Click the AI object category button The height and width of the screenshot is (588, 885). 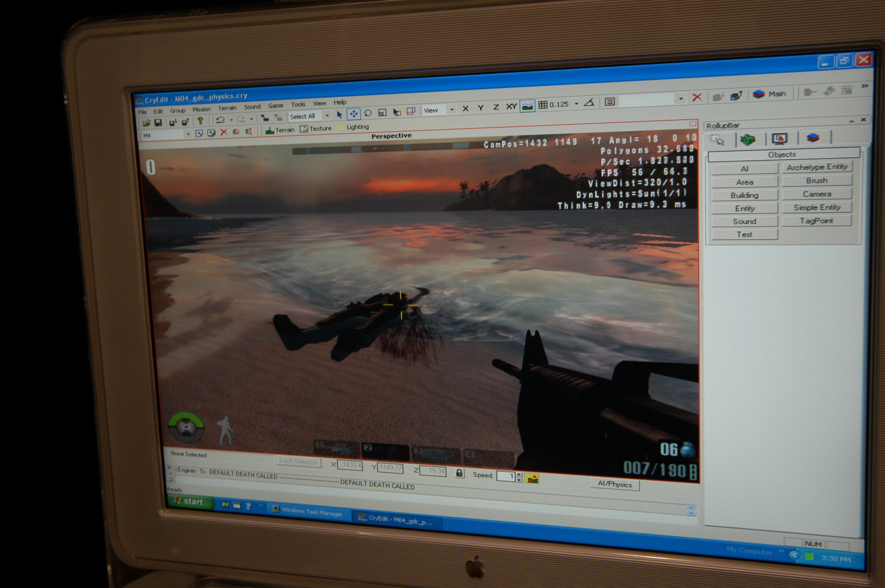[744, 169]
